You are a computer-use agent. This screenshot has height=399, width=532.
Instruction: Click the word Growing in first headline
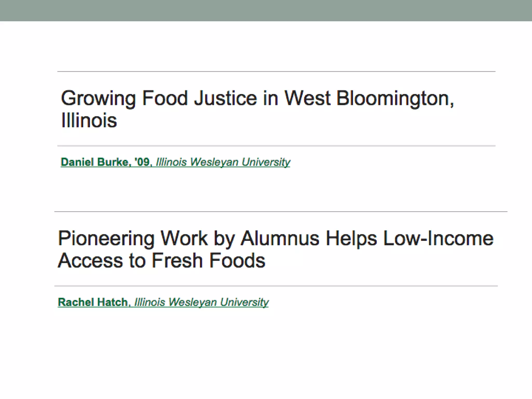coord(98,99)
